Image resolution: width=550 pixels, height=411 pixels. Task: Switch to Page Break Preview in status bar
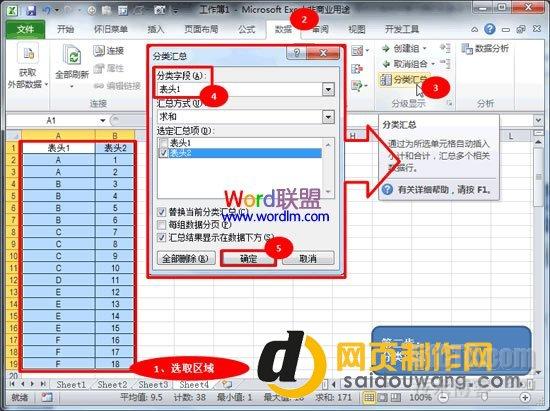pos(396,398)
